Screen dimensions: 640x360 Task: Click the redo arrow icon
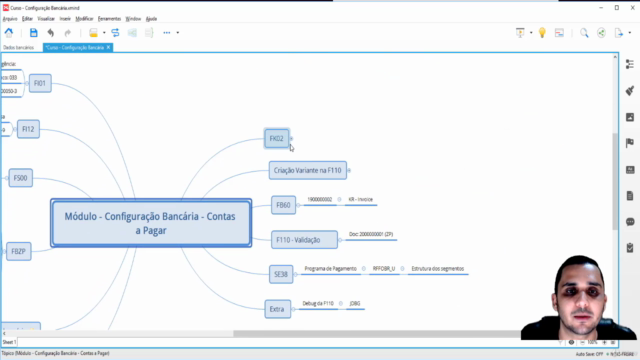coord(67,33)
